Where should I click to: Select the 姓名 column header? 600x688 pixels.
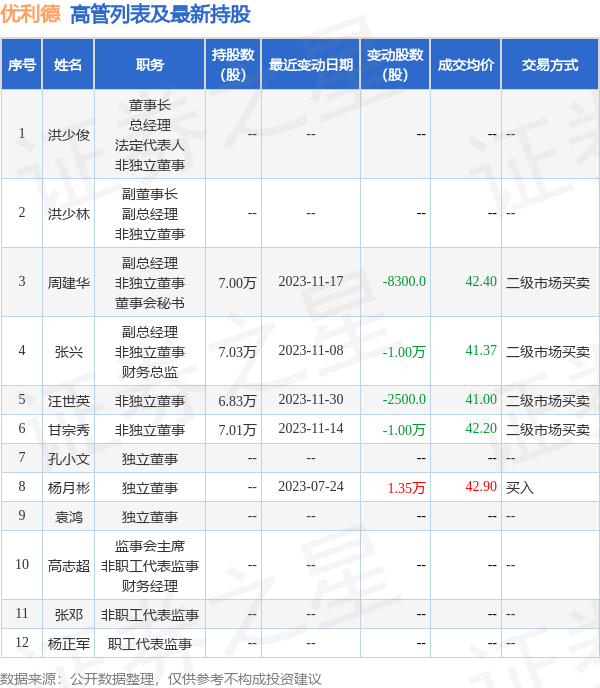pyautogui.click(x=68, y=64)
